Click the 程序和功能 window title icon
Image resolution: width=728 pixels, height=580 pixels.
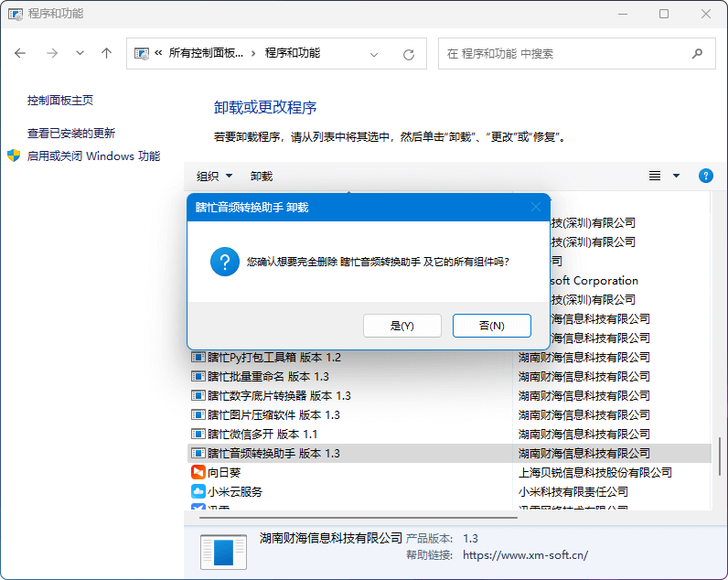[x=16, y=14]
